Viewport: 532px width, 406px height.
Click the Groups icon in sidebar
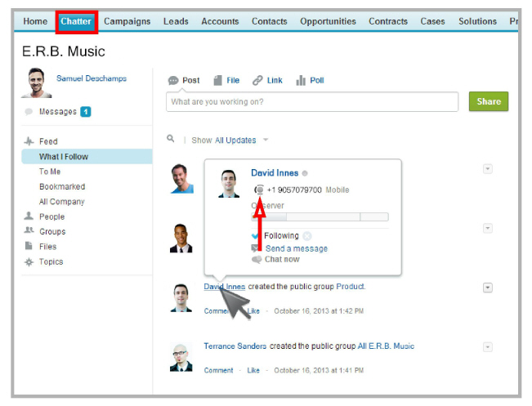(29, 230)
